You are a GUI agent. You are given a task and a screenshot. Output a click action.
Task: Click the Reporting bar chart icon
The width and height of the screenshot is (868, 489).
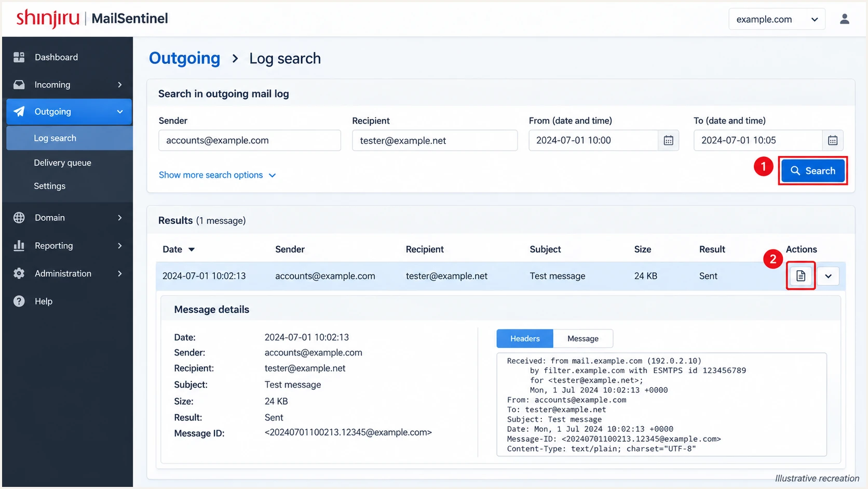click(x=19, y=245)
